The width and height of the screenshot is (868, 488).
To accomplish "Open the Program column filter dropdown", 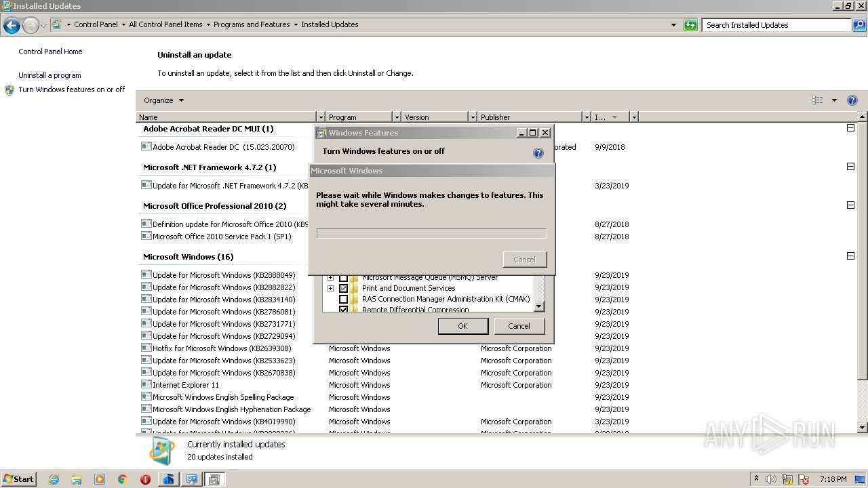I will coord(397,117).
